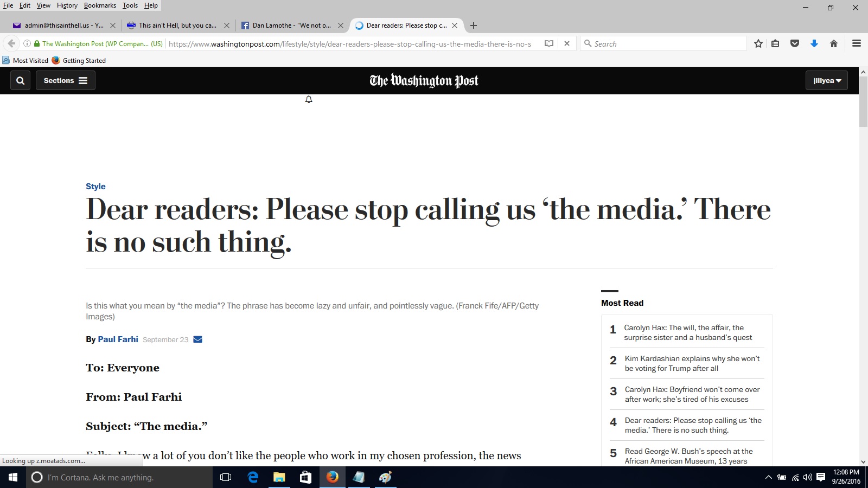Open the Firefox hamburger menu

tap(857, 44)
